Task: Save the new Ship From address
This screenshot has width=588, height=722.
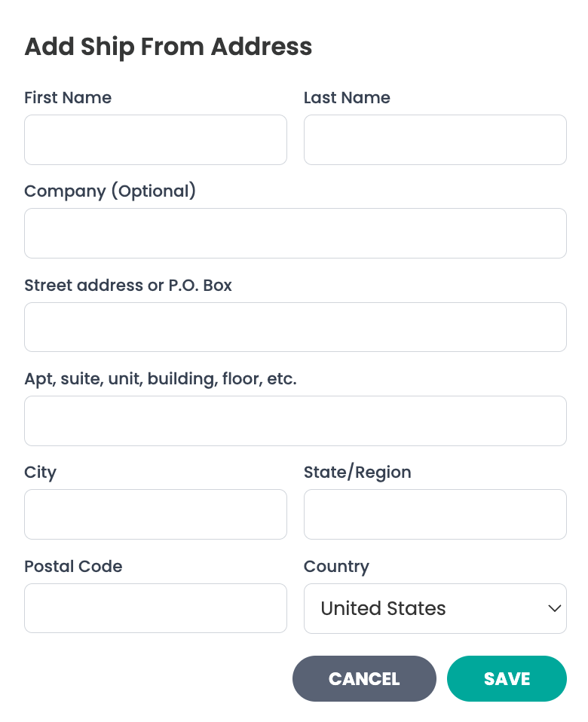Action: 507,678
